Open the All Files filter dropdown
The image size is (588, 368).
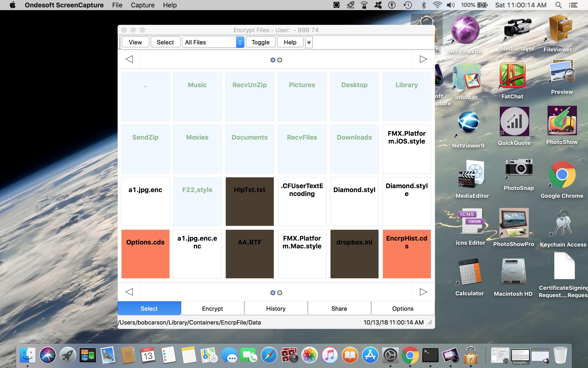click(213, 42)
